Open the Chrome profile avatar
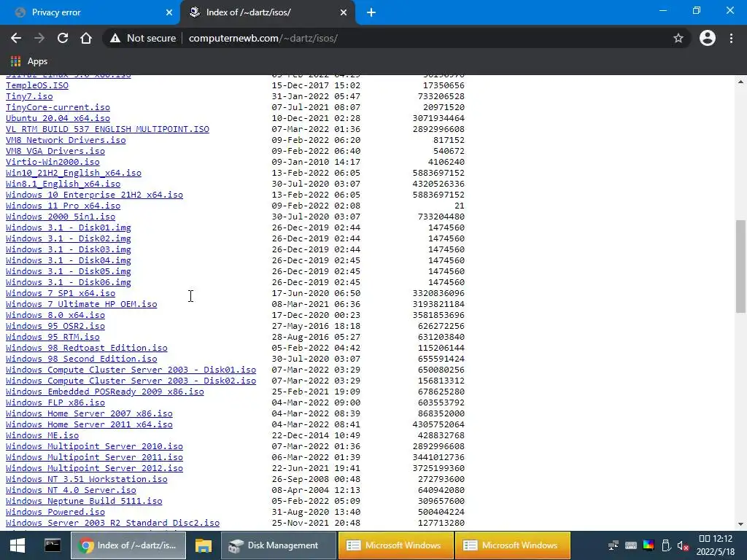 click(708, 38)
